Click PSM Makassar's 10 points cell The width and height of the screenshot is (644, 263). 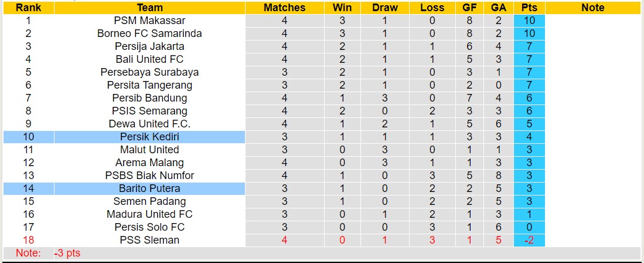tap(529, 21)
